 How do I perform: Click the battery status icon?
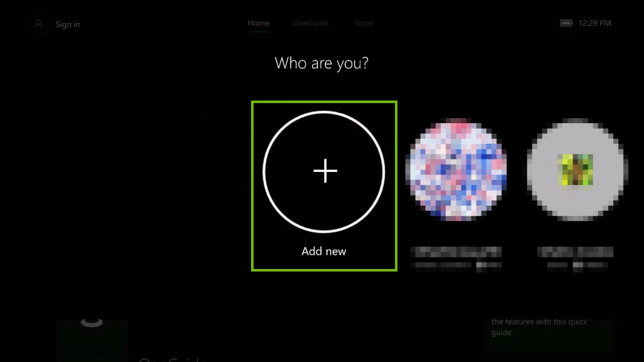click(x=566, y=23)
